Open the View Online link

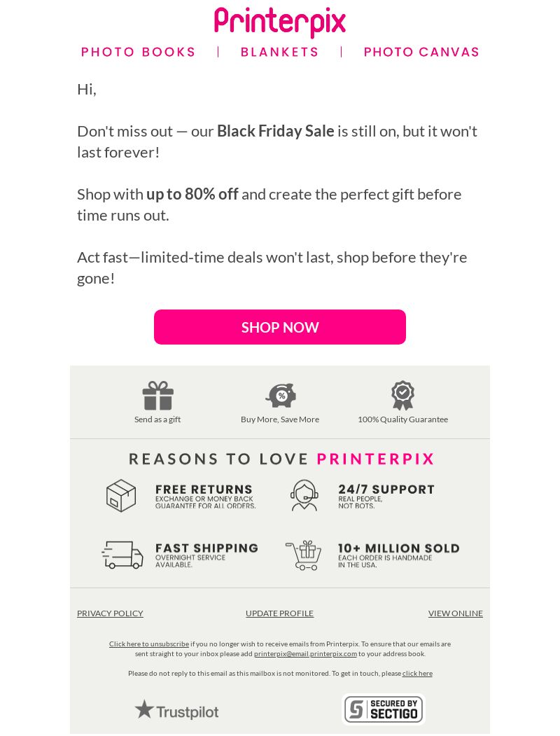[456, 613]
